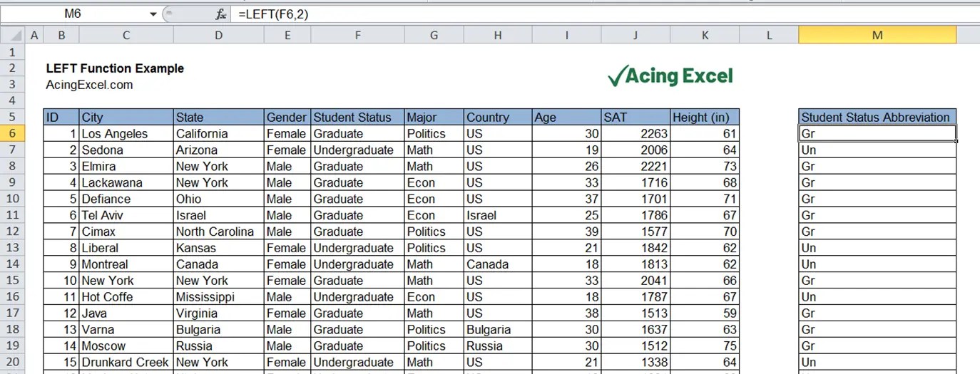Viewport: 980px width, 374px height.
Task: Click the 'Tel Aviv' cell
Action: 126,215
